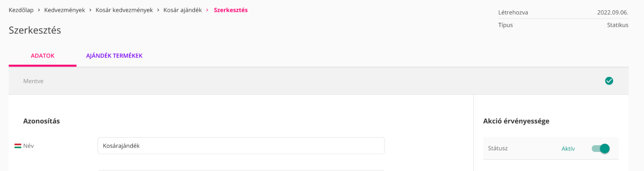Click the pink Szerkesztés breadcrumb item
This screenshot has width=644, height=171.
click(231, 10)
